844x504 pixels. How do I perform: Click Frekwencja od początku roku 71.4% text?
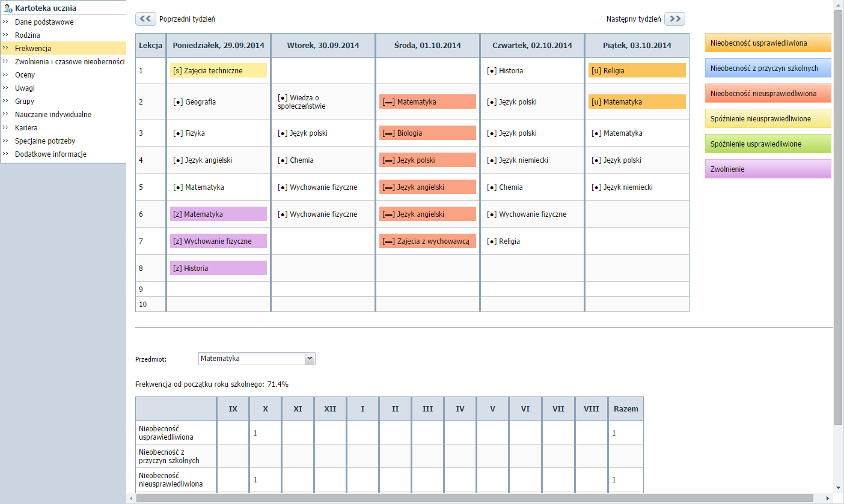(x=212, y=384)
